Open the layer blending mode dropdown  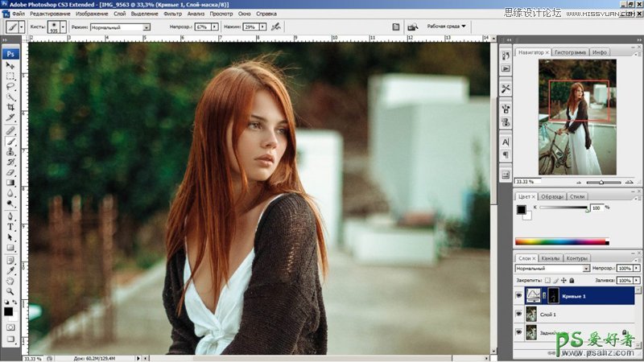[586, 269]
